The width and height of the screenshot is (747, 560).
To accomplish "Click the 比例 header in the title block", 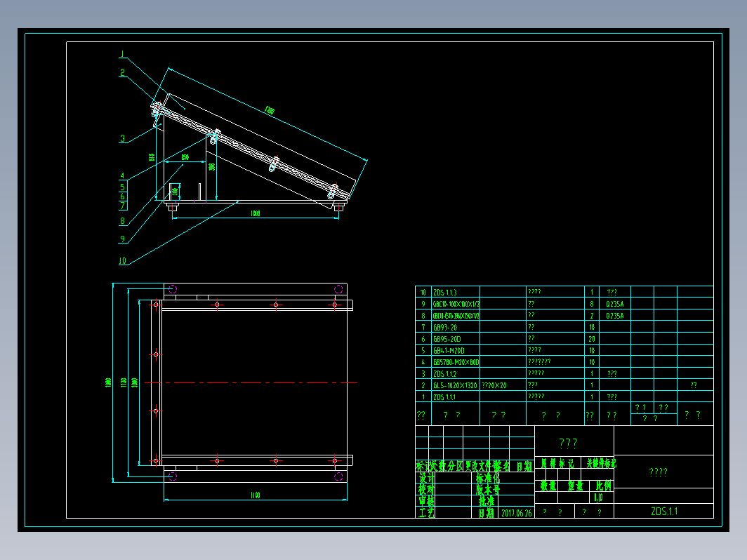I will (604, 486).
